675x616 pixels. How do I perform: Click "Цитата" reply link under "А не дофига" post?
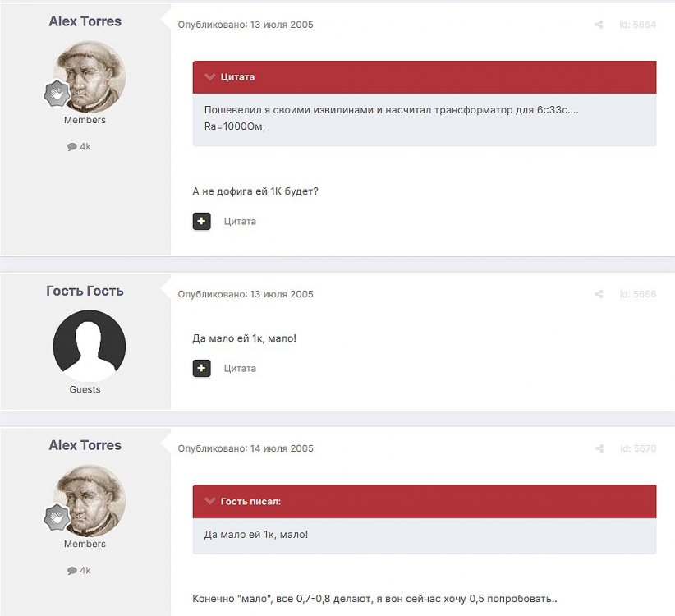(240, 221)
